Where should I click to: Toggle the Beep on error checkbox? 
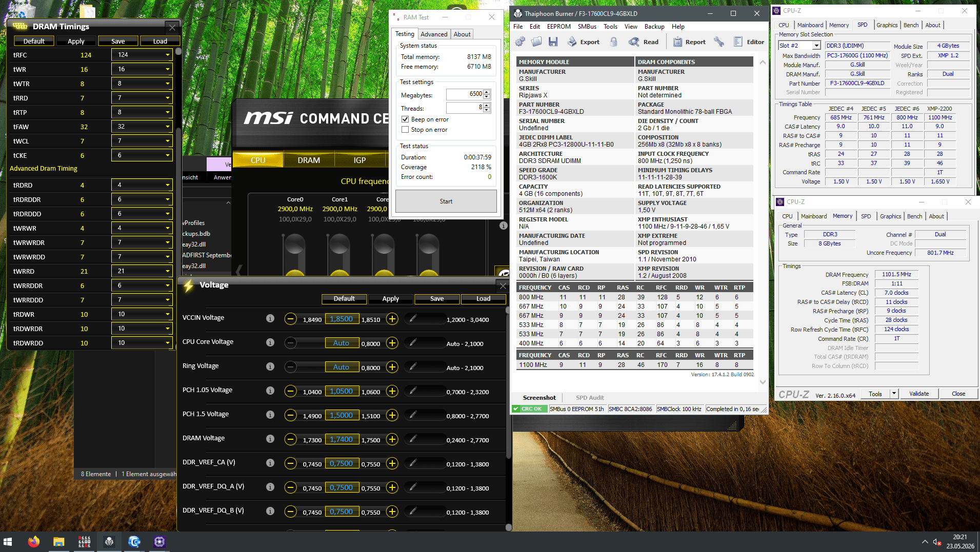[x=405, y=119]
